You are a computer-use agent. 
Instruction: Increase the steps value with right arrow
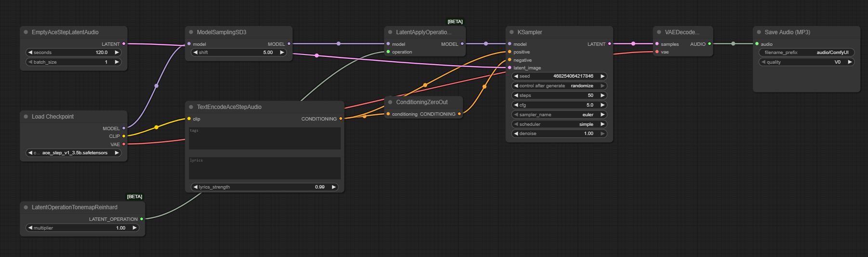[602, 95]
